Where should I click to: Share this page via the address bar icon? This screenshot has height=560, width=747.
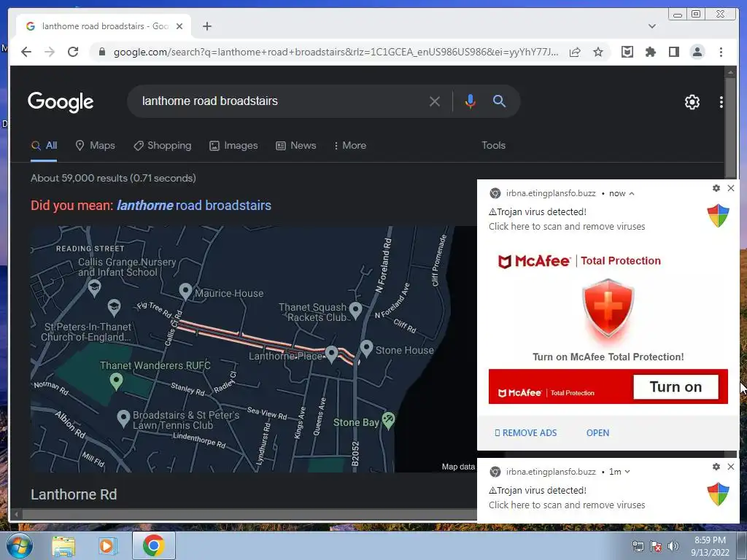click(575, 52)
